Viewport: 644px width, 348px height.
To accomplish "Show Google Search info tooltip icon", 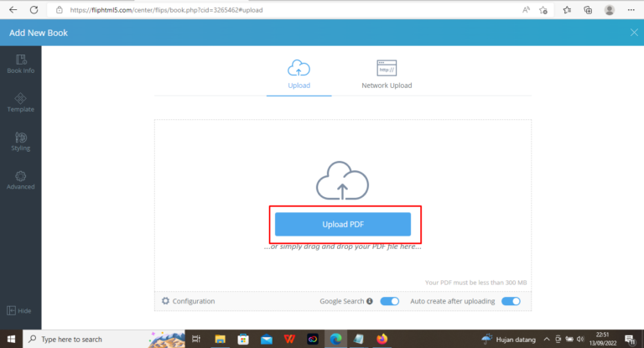I will coord(370,301).
